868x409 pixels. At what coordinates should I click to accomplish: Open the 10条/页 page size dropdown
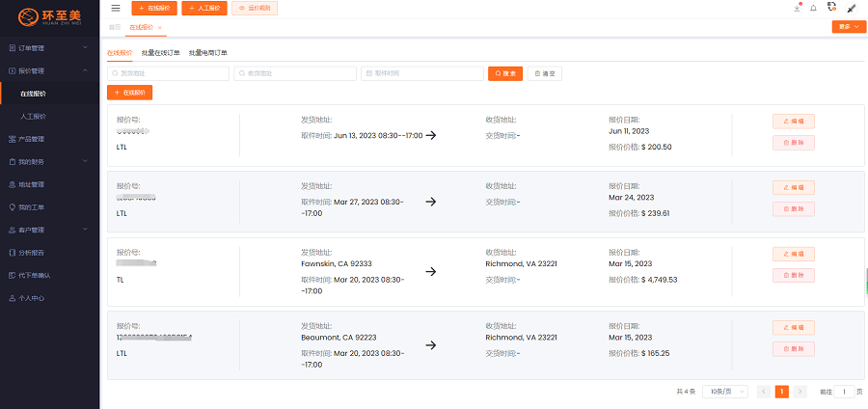click(726, 392)
